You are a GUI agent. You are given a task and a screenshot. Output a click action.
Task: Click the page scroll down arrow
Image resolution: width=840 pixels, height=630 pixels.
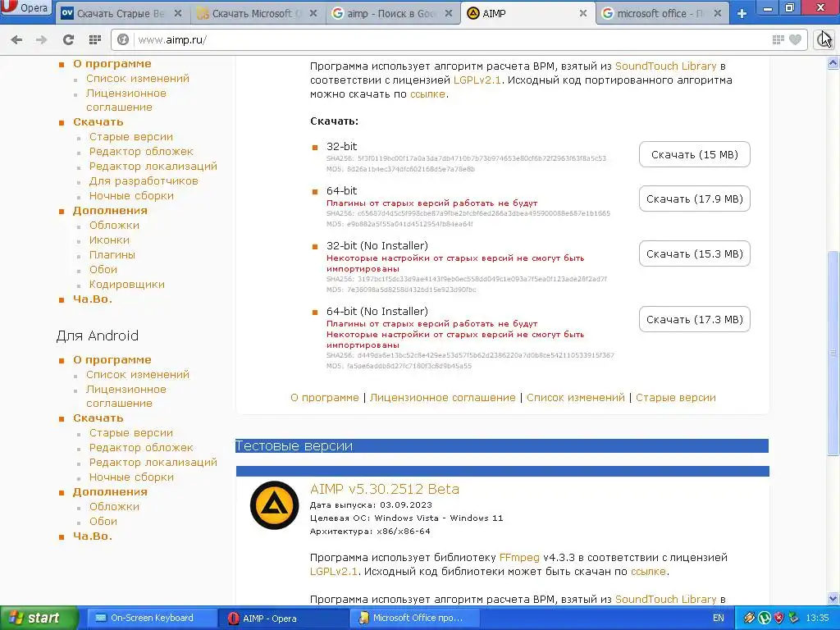click(833, 598)
